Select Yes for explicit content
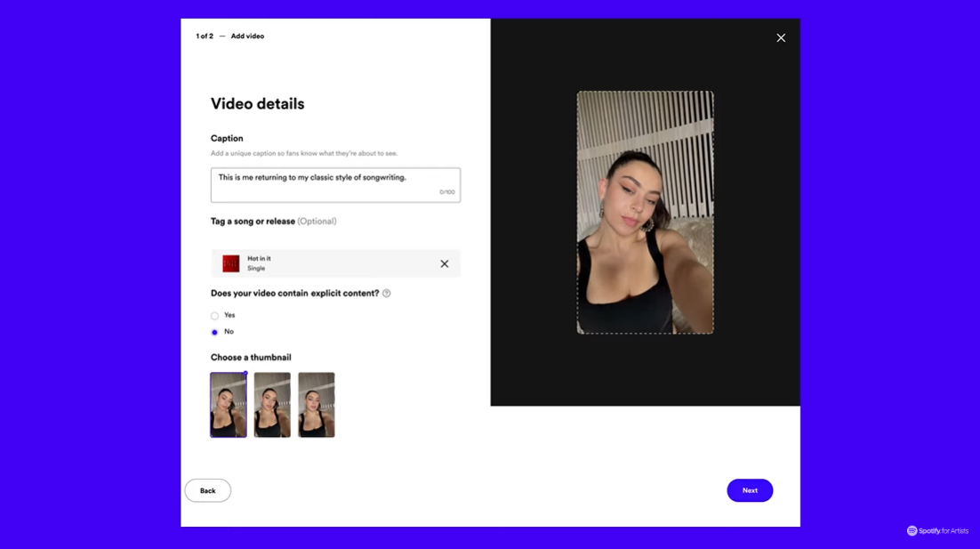The image size is (980, 549). tap(214, 316)
